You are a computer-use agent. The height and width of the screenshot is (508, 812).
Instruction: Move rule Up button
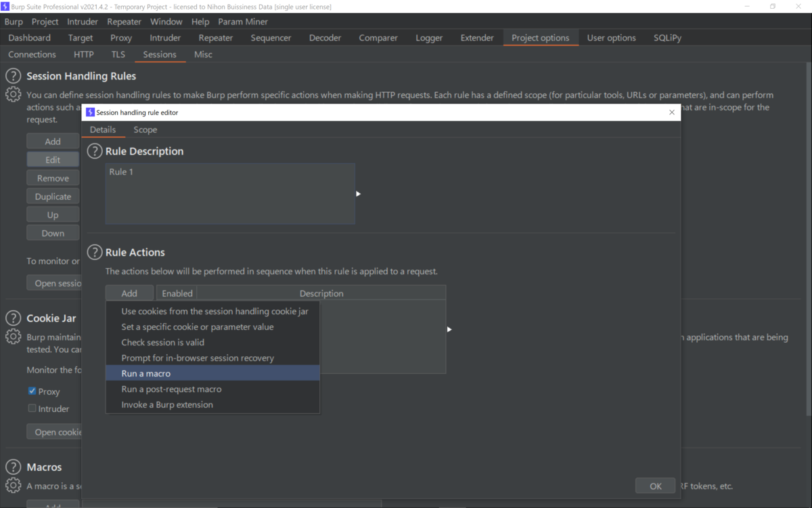[53, 215]
